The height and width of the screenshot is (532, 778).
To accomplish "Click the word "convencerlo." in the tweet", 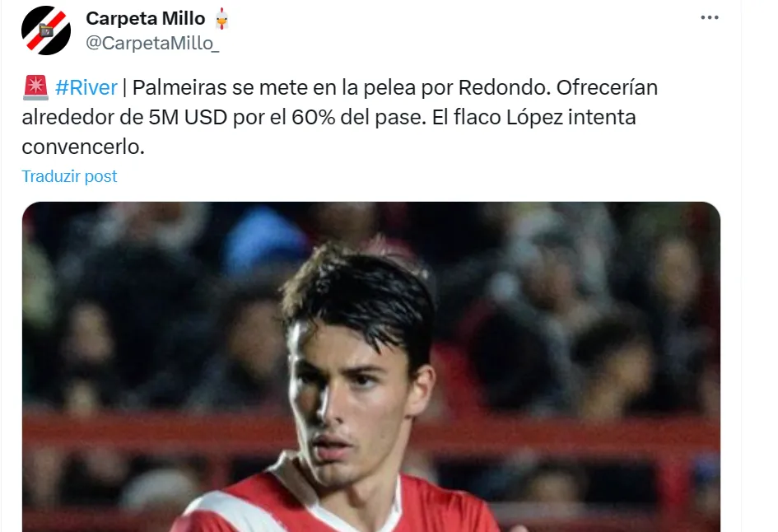I will click(x=83, y=147).
